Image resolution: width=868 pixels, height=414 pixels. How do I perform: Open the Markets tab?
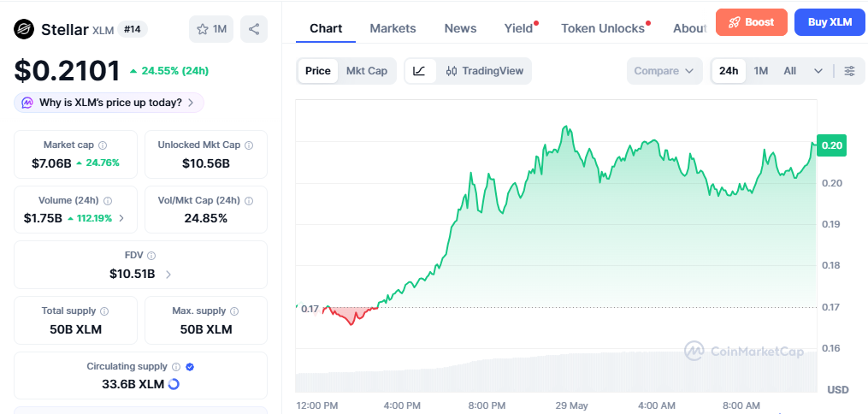(x=393, y=28)
